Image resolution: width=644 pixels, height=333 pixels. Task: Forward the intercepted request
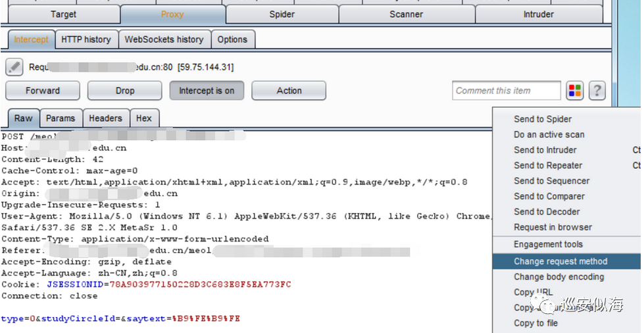coord(43,90)
